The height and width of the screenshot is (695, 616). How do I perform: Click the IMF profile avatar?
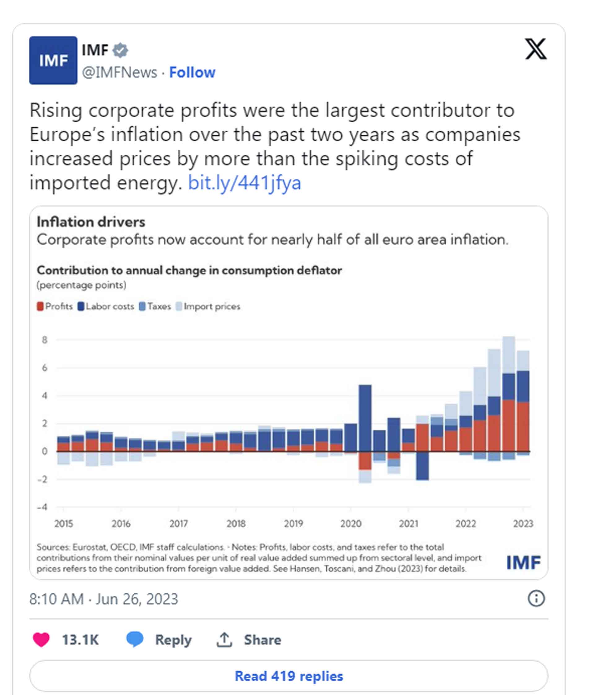[53, 60]
